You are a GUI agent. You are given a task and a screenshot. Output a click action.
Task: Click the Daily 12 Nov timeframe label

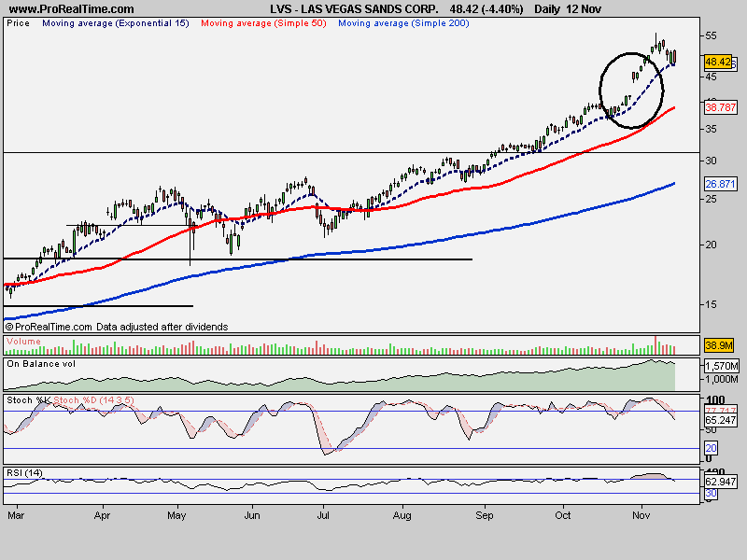point(568,9)
